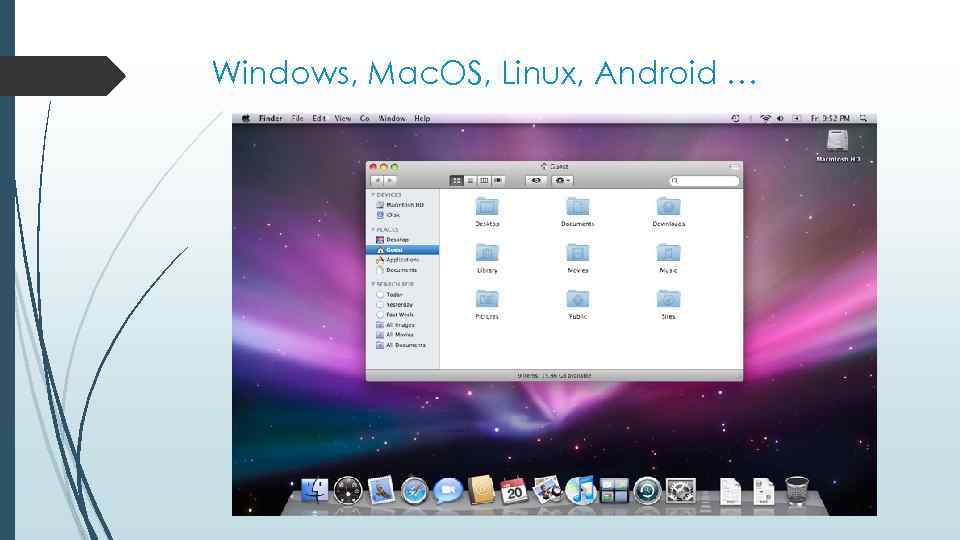Launch Mail from the Dock
The width and height of the screenshot is (960, 540).
pos(381,490)
